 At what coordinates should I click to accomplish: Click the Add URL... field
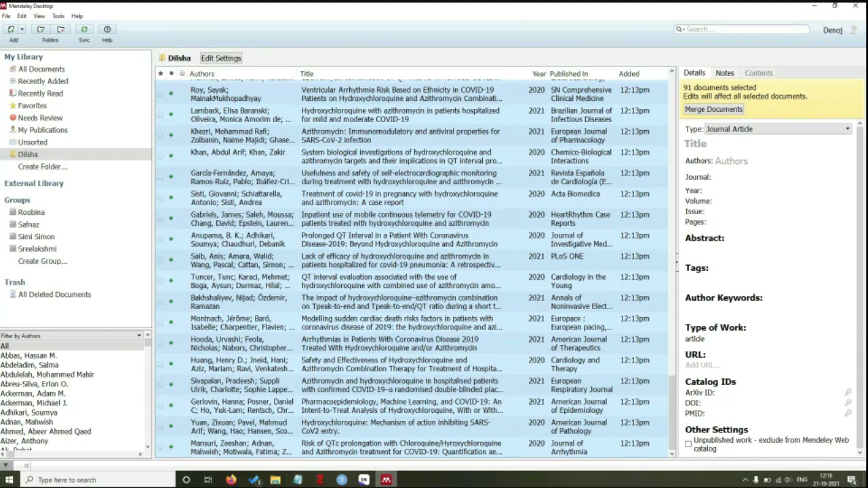point(702,365)
